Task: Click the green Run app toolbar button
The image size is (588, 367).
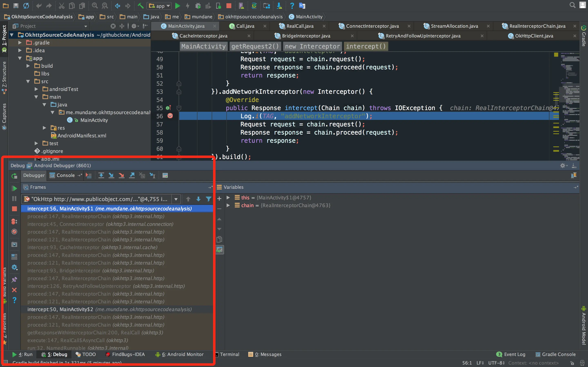Action: click(178, 6)
